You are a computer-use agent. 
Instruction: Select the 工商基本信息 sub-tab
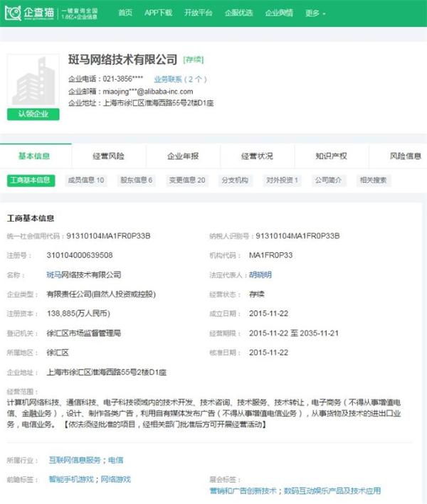31,181
